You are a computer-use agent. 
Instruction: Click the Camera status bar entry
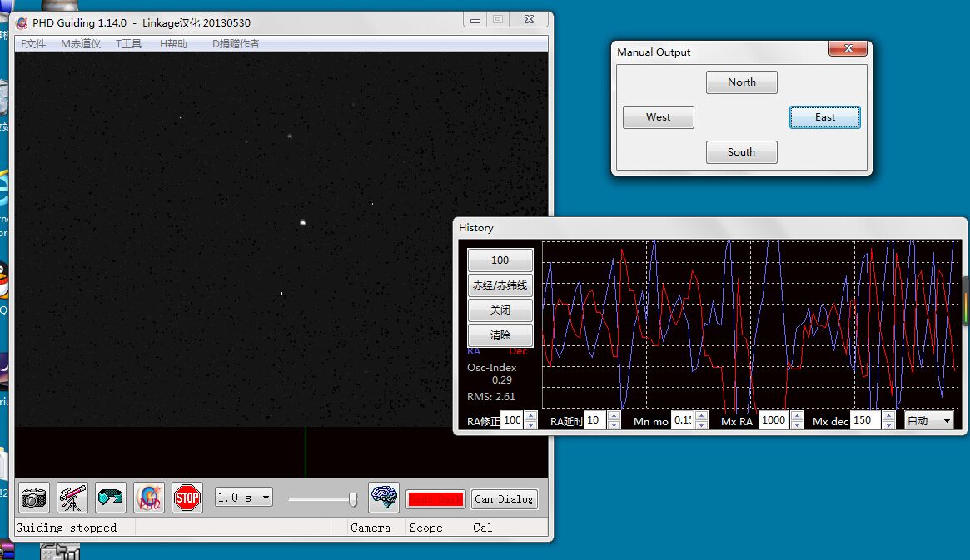pyautogui.click(x=371, y=528)
